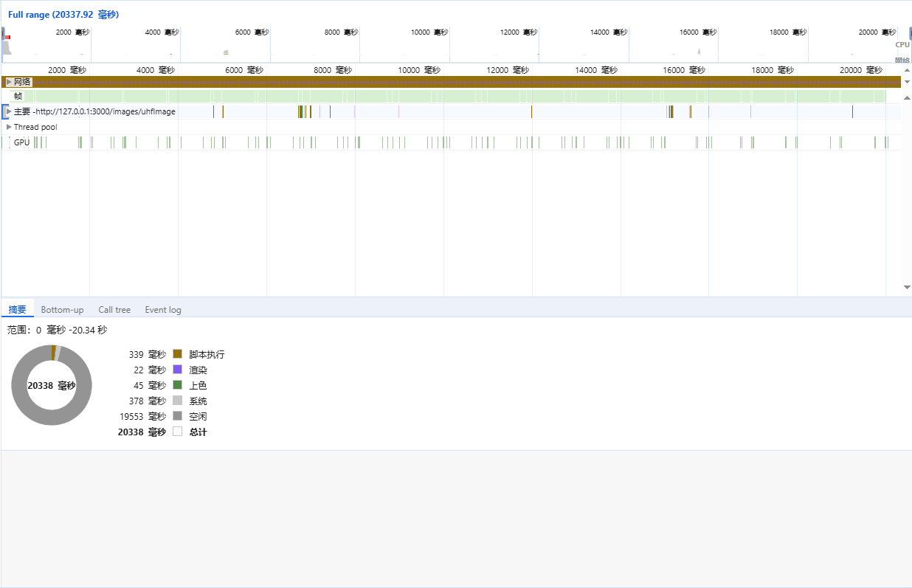Viewport: 912px width, 588px height.
Task: Click the 脚本执行 brown color swatch
Action: (x=177, y=354)
